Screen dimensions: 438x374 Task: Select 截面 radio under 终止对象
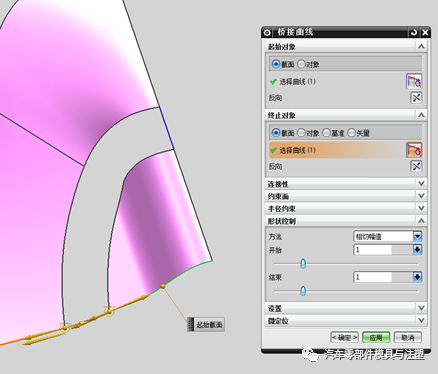276,133
